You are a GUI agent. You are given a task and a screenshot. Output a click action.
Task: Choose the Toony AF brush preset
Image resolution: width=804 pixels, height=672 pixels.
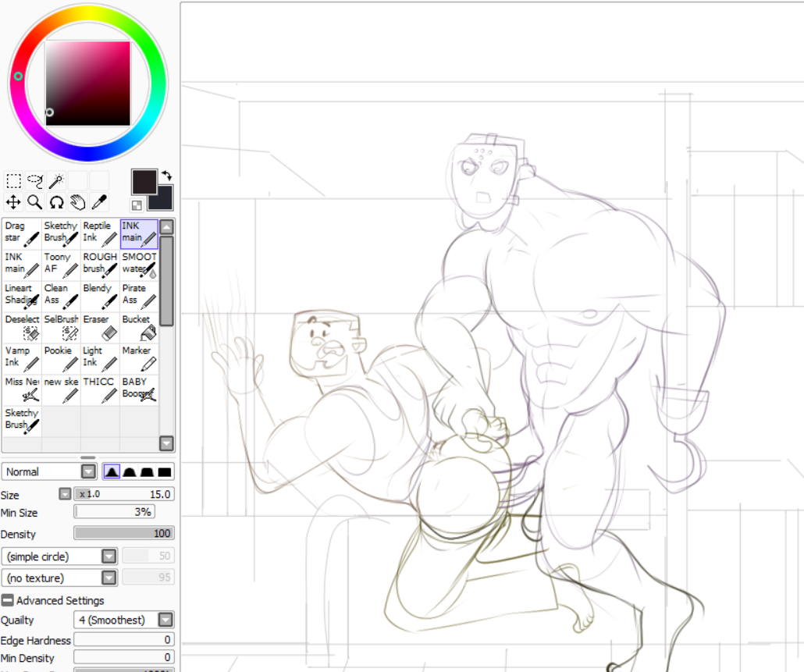click(x=61, y=265)
